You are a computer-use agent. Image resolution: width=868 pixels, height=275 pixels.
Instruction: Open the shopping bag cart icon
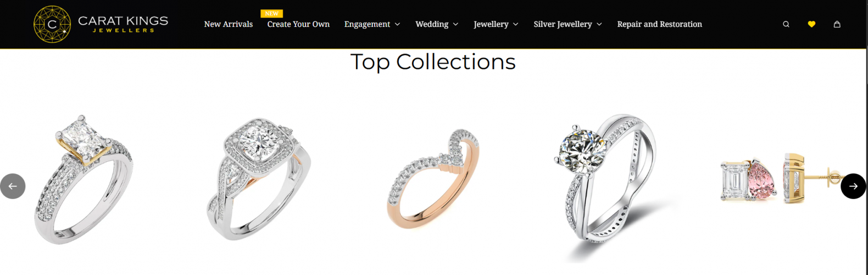coord(837,24)
